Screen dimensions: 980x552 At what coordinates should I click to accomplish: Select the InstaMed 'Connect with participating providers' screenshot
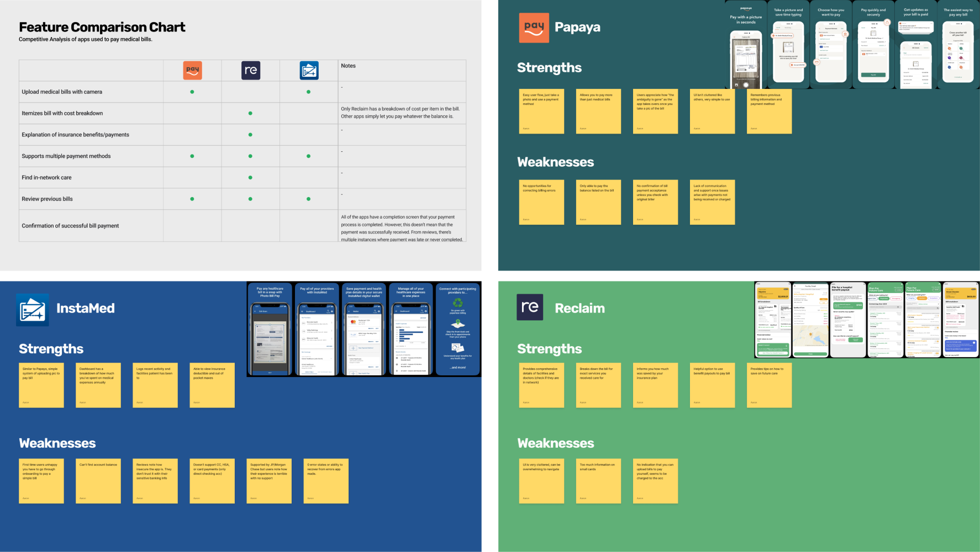point(458,330)
